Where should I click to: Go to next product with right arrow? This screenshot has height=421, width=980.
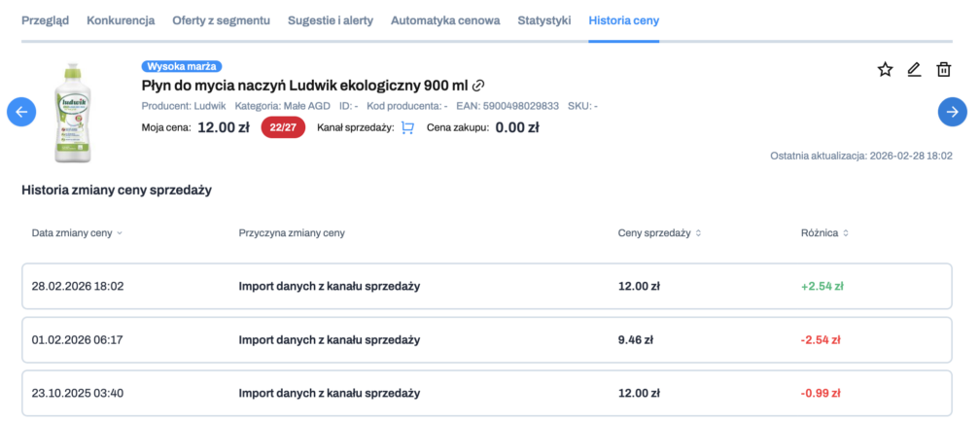tap(953, 112)
